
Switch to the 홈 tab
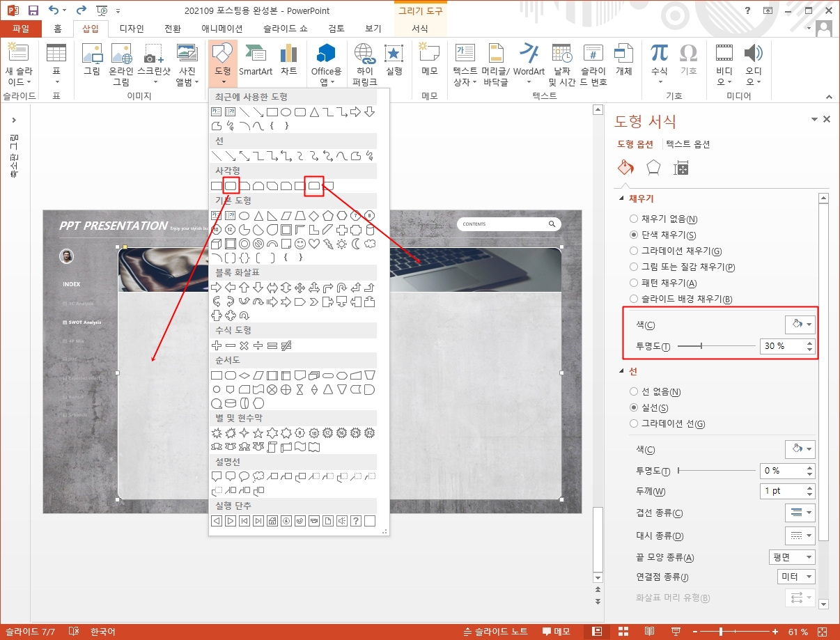58,29
